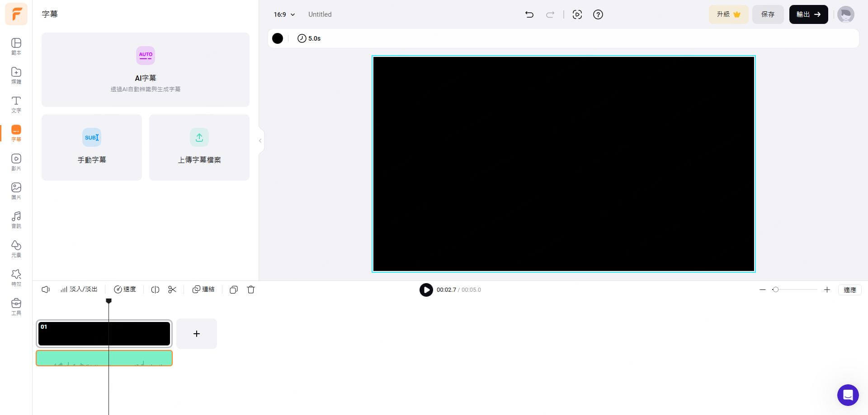Click the zoom out minus icon
This screenshot has height=415, width=868.
pyautogui.click(x=763, y=290)
